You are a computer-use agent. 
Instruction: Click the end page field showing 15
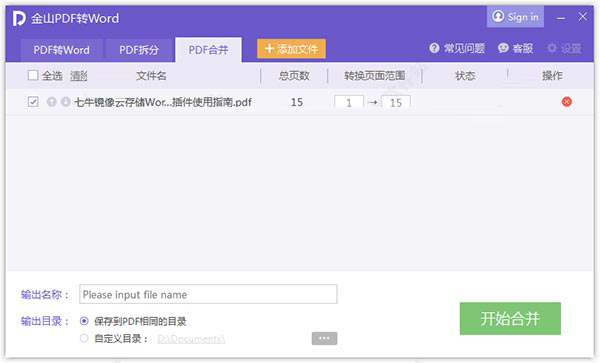click(396, 102)
